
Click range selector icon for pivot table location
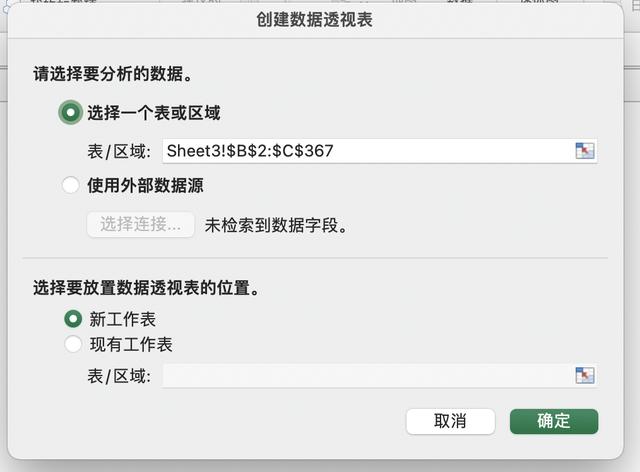pyautogui.click(x=585, y=376)
